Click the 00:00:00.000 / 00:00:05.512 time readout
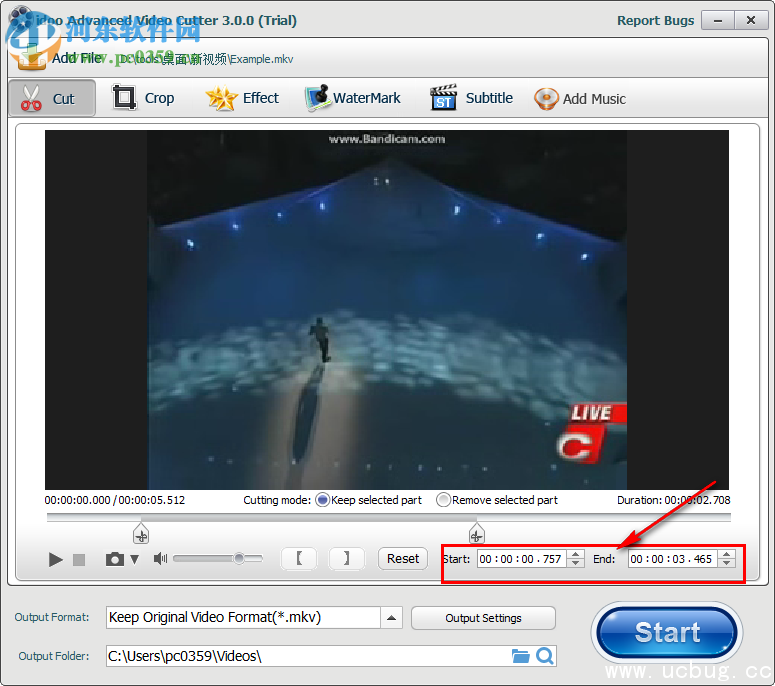Image resolution: width=775 pixels, height=686 pixels. tap(115, 500)
